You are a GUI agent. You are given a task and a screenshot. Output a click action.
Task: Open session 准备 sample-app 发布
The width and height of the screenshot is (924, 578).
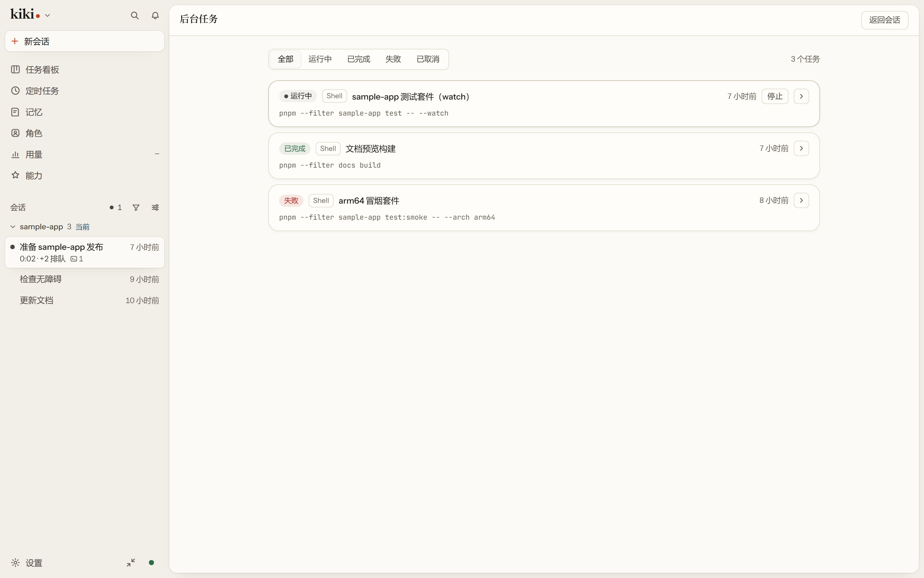click(84, 252)
